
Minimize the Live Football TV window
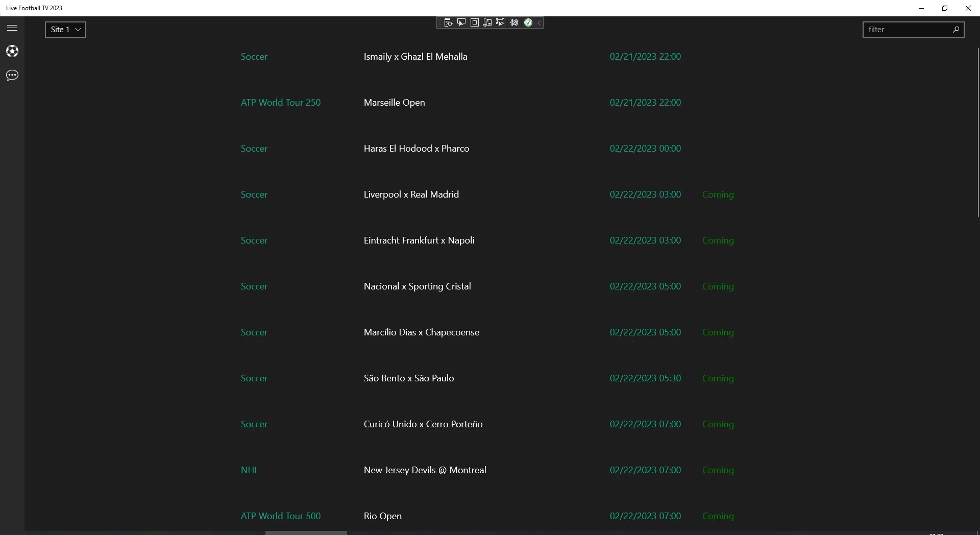tap(921, 8)
